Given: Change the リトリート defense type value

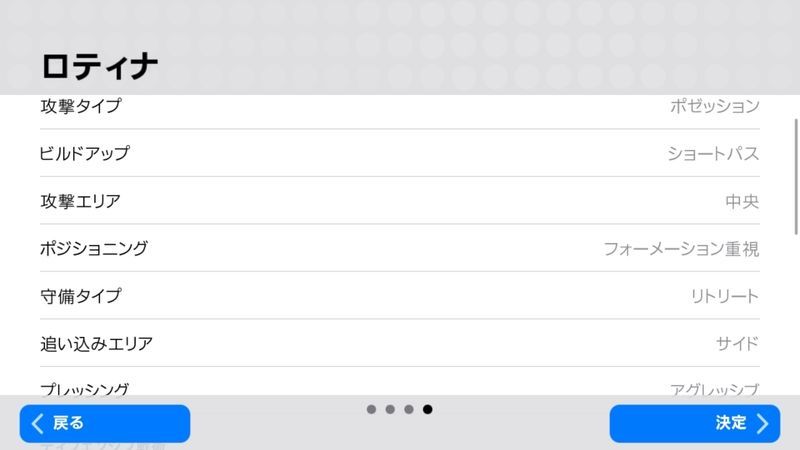Looking at the screenshot, I should click(x=724, y=296).
